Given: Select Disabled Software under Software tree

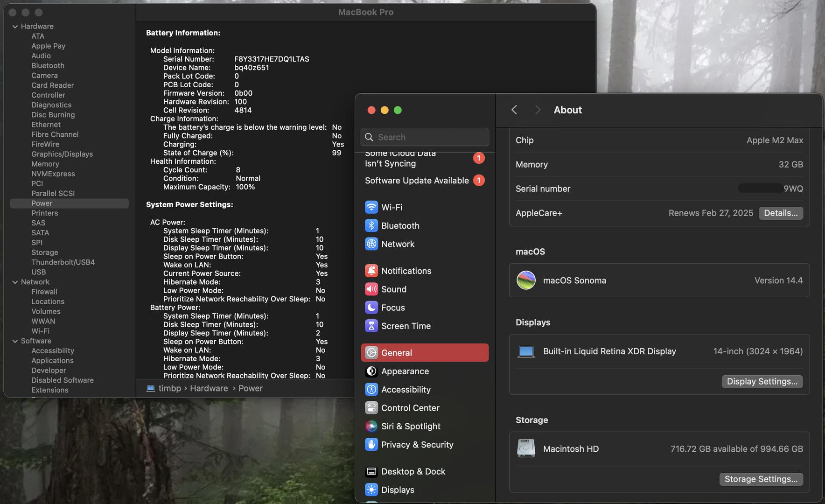Looking at the screenshot, I should (x=63, y=380).
